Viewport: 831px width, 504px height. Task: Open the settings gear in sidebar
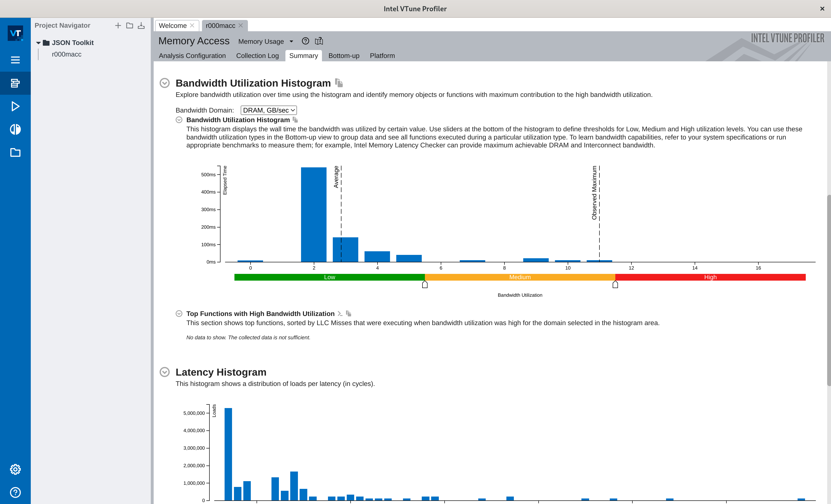pyautogui.click(x=15, y=469)
